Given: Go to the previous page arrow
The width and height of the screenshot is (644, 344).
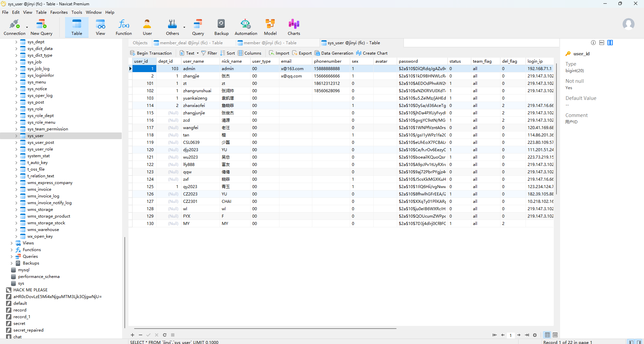Looking at the screenshot, I should pyautogui.click(x=503, y=335).
